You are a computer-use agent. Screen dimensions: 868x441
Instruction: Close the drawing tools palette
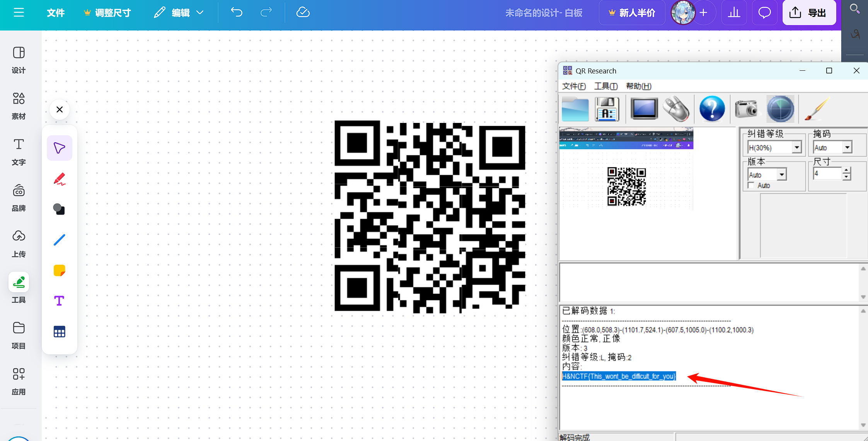(x=60, y=109)
